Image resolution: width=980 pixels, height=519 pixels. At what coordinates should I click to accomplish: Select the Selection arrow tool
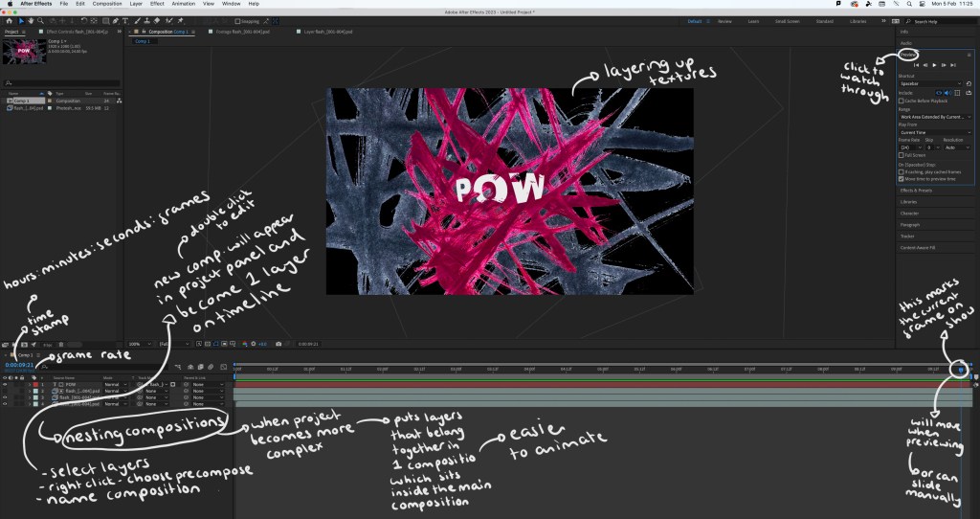coord(21,20)
